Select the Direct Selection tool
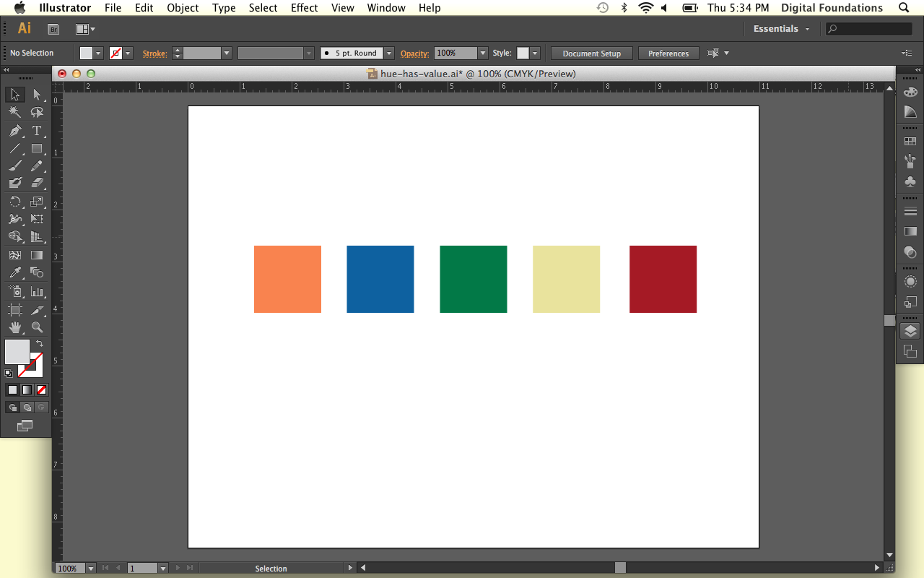Screen dimensions: 924x578 click(37, 95)
